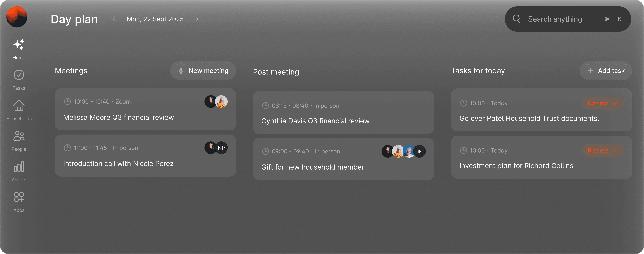Start a New meeting

click(203, 71)
